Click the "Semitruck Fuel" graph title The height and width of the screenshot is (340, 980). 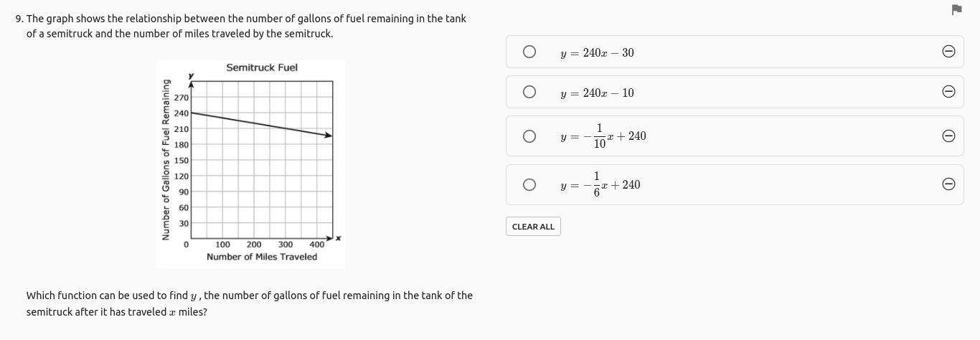pos(262,67)
